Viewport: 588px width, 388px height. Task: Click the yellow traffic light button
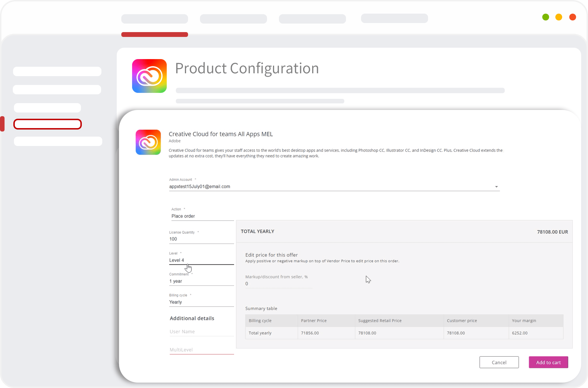click(558, 17)
